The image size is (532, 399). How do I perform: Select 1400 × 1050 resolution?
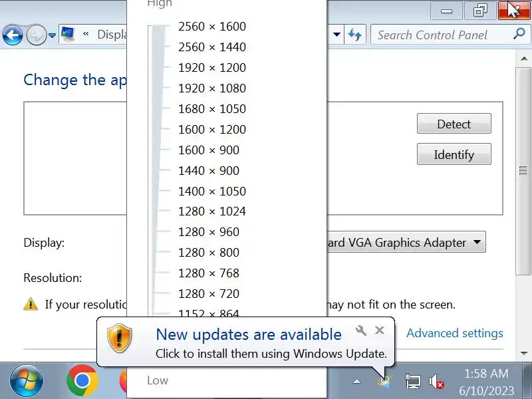coord(212,192)
